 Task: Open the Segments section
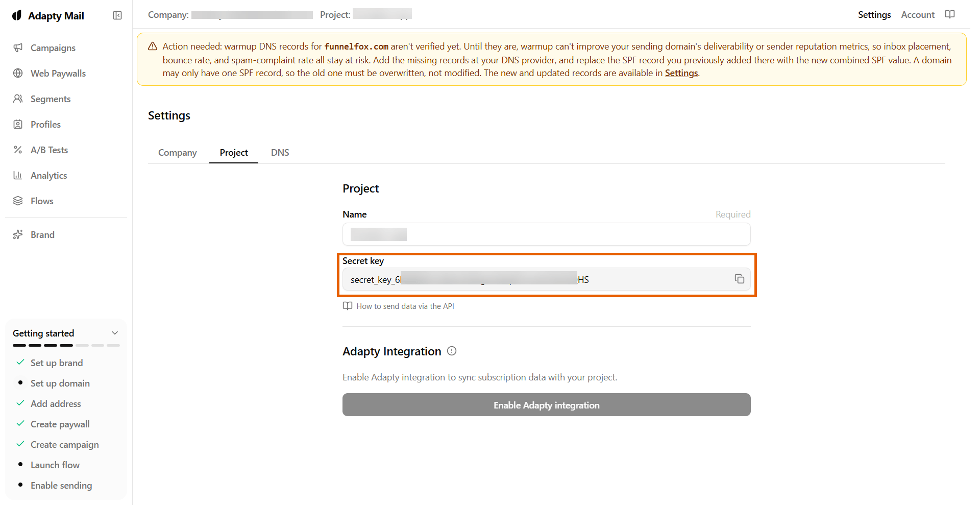click(x=51, y=99)
